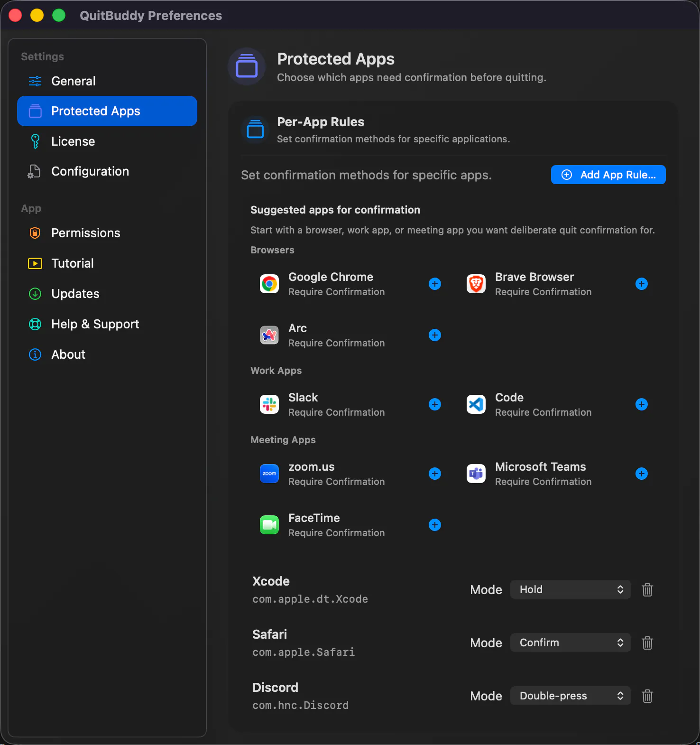
Task: Show the Tutorial section
Action: pos(107,263)
